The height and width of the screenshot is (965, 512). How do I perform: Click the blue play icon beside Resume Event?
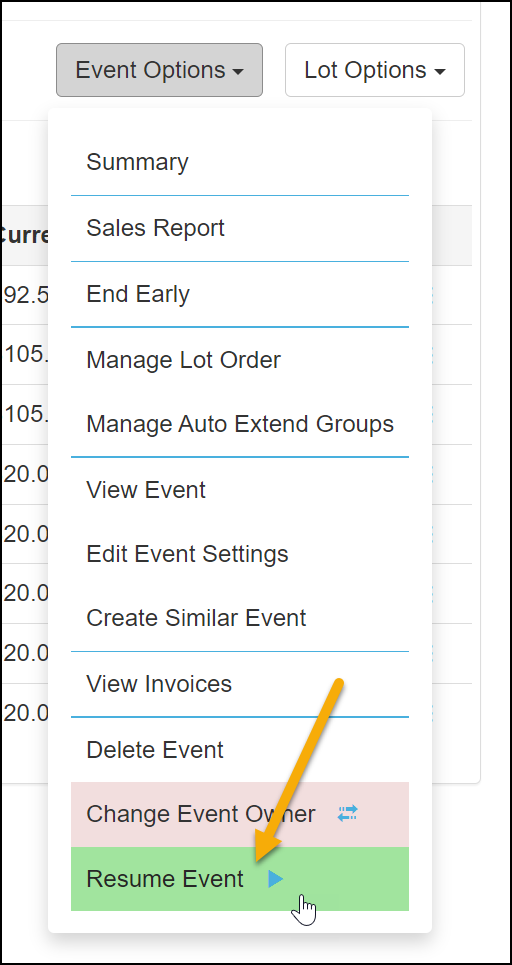pos(276,879)
